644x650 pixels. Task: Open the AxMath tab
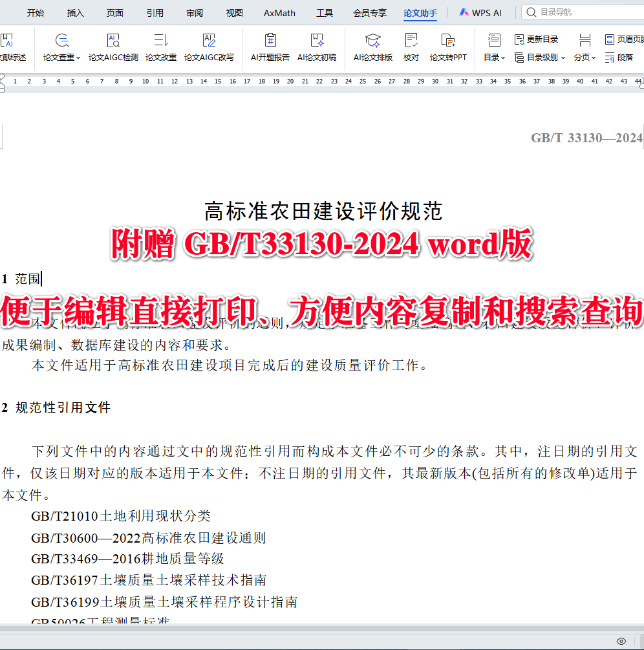(279, 12)
